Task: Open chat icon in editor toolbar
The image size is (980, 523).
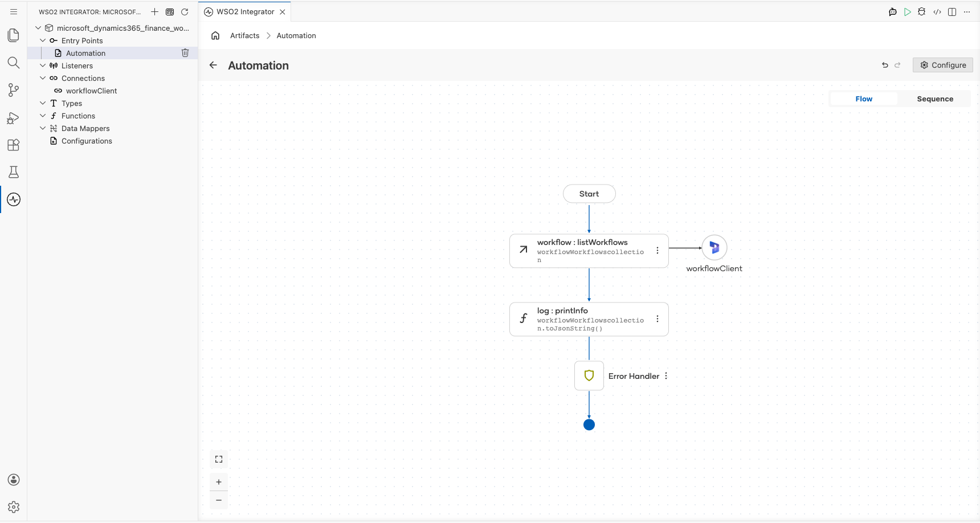Action: [893, 12]
